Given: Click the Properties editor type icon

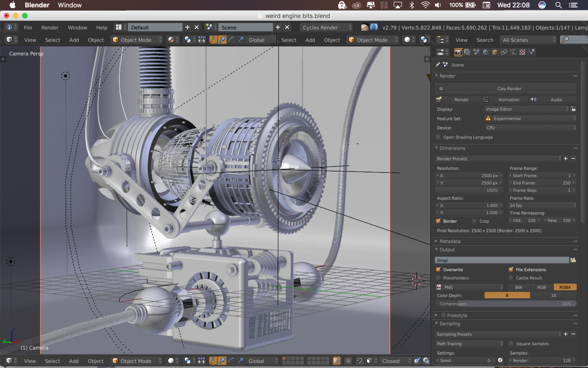Looking at the screenshot, I should [x=442, y=52].
